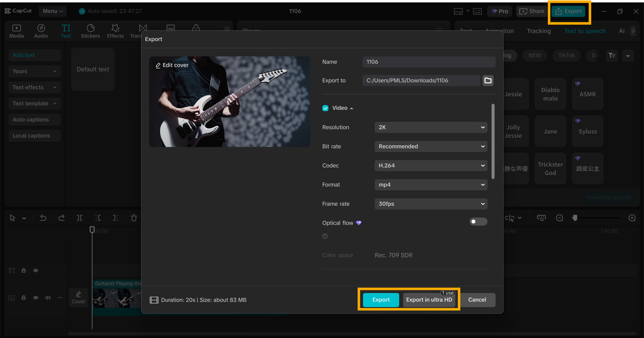
Task: Click the folder icon beside Export to path
Action: click(488, 80)
